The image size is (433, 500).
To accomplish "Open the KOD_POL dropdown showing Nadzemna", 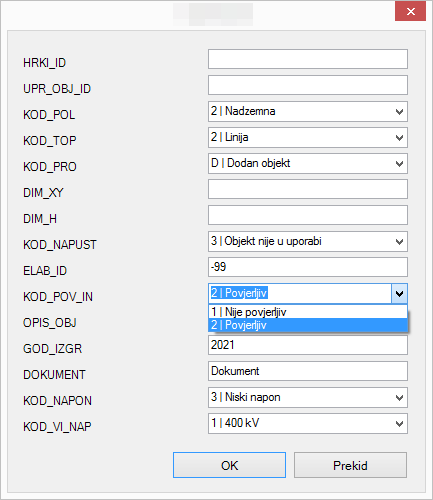I will [x=308, y=111].
